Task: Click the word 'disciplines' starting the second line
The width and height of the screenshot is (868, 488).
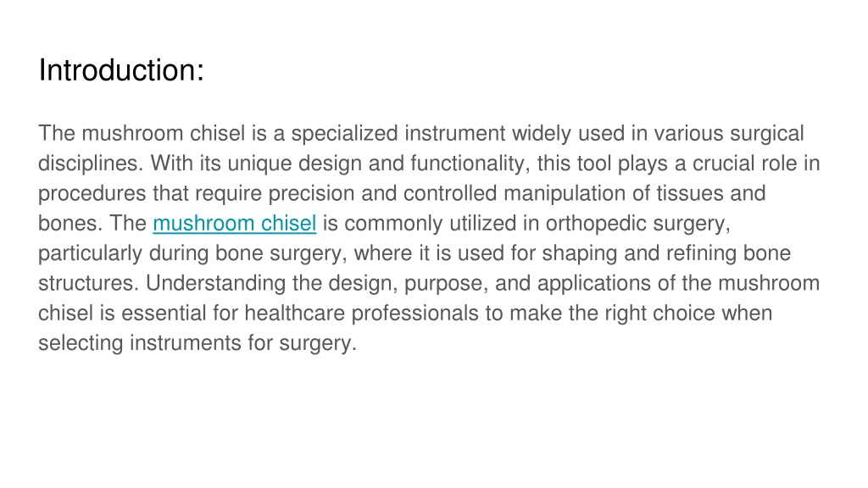Action: click(x=90, y=164)
